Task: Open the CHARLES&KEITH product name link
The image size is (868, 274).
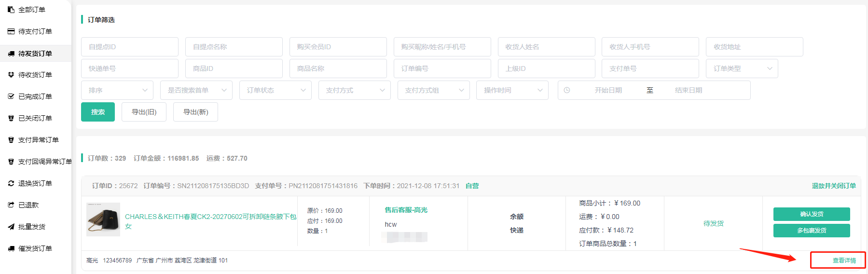Action: pyautogui.click(x=211, y=221)
